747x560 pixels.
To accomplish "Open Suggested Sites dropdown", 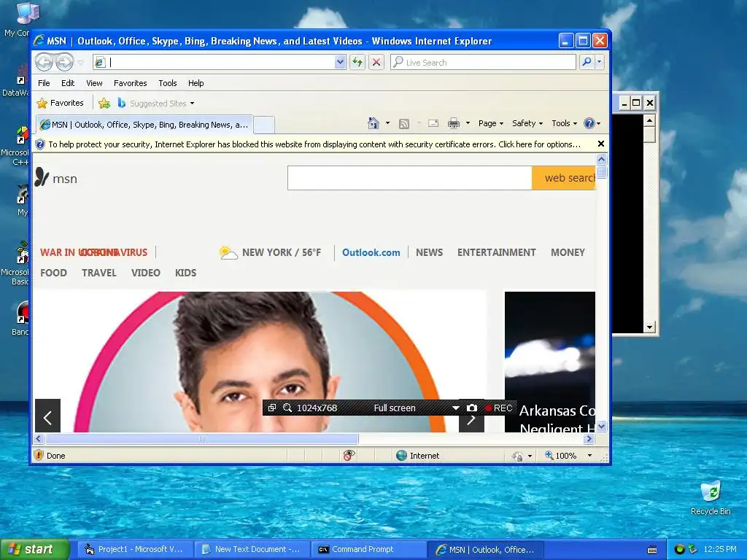I will click(x=156, y=103).
